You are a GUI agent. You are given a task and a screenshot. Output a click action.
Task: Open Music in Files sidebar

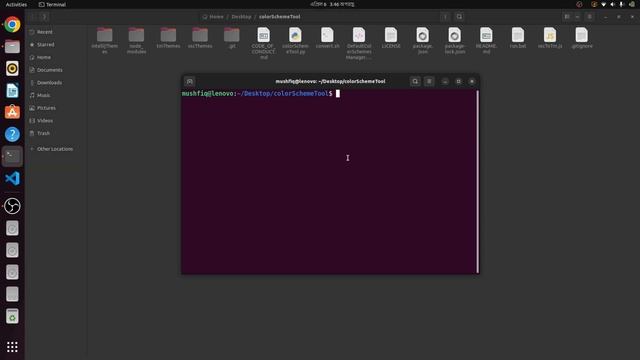click(56, 95)
